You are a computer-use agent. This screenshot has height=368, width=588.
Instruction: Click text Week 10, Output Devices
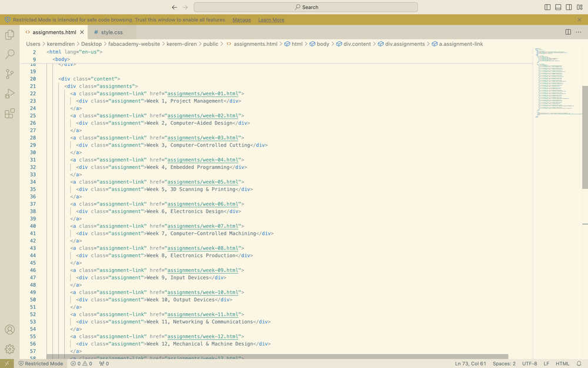181,300
